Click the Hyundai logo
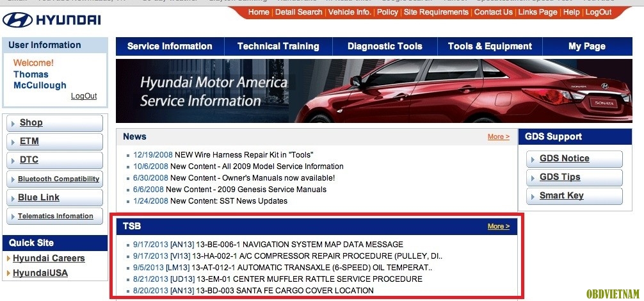Screen dimensions: 644x301 (52, 20)
